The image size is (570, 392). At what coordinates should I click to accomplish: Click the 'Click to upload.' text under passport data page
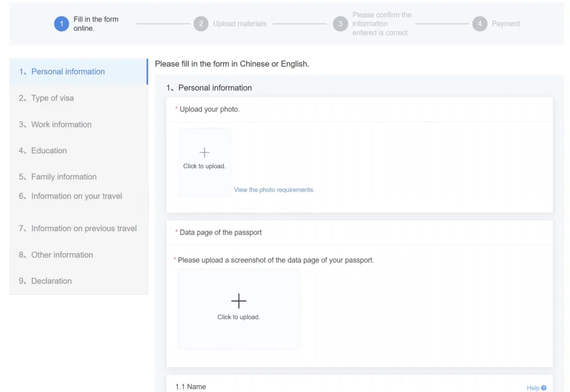(x=238, y=317)
